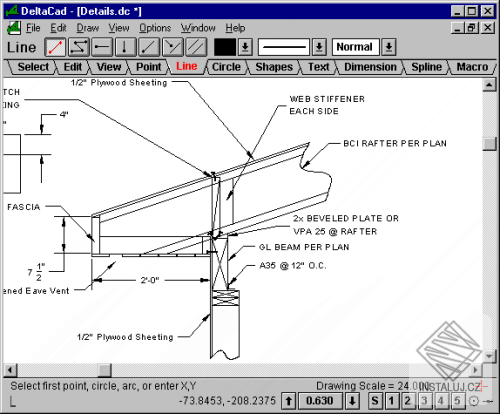Toggle layer 5 button
The height and width of the screenshot is (414, 500).
457,401
